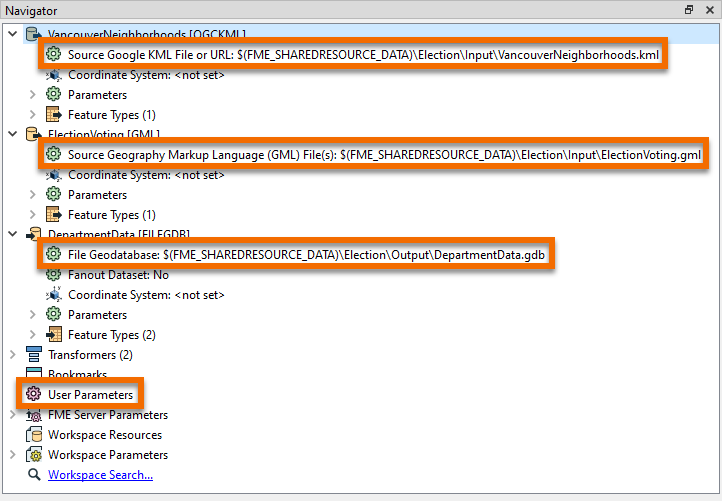Expand Workspace Parameters node
Screen dimensions: 722x501
click(12, 455)
